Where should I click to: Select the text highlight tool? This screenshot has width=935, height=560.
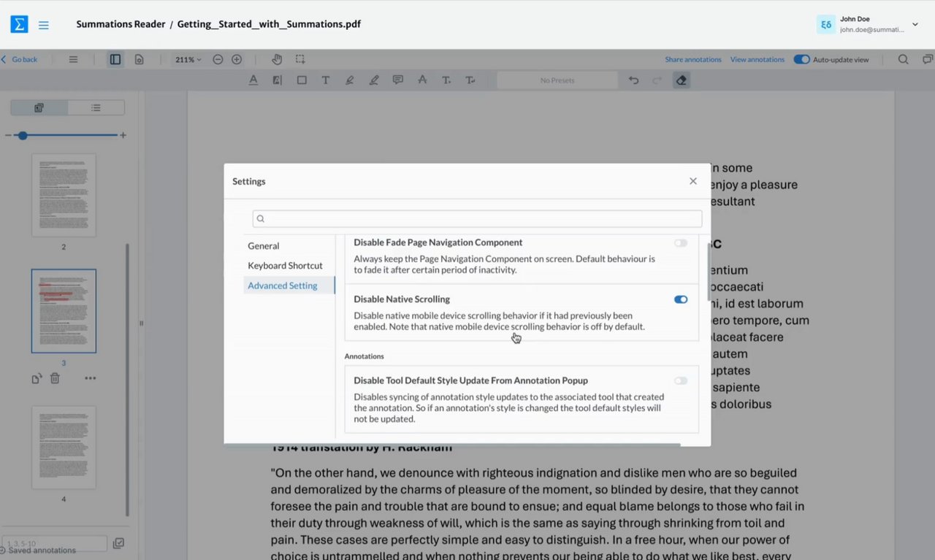[x=277, y=80]
